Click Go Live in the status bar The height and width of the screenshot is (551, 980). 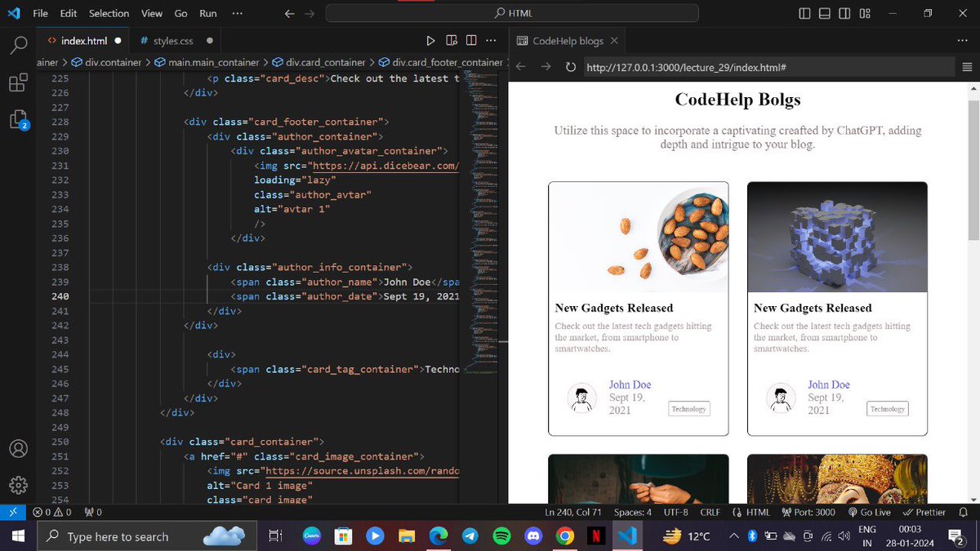[x=869, y=512]
